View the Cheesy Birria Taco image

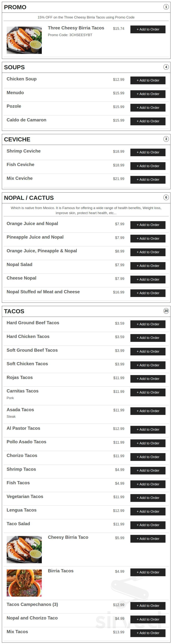[24, 550]
